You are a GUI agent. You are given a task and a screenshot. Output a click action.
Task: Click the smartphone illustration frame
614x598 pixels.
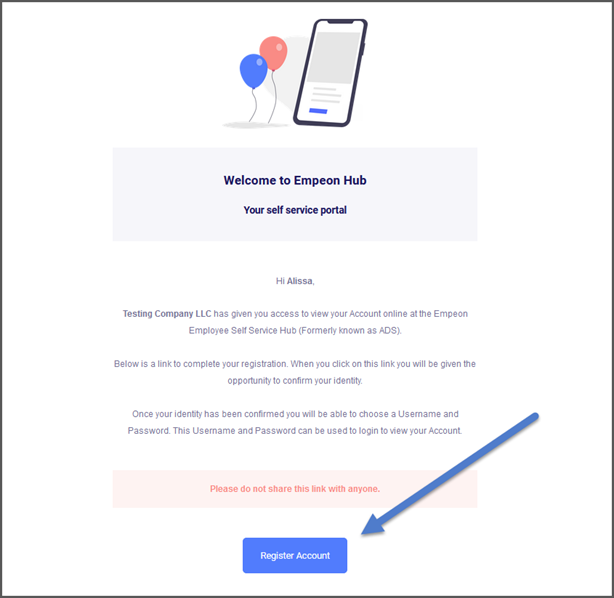coord(330,73)
